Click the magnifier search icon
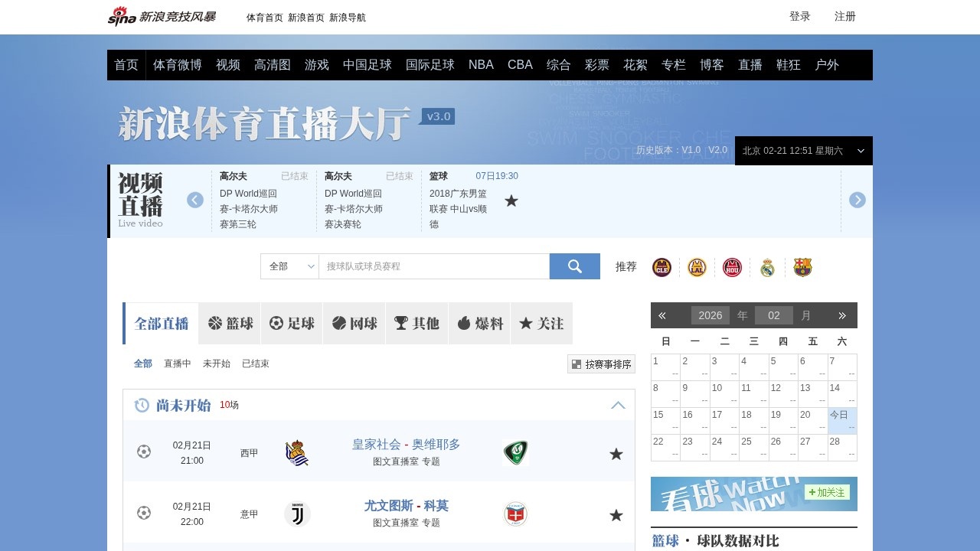This screenshot has height=551, width=980. tap(574, 266)
